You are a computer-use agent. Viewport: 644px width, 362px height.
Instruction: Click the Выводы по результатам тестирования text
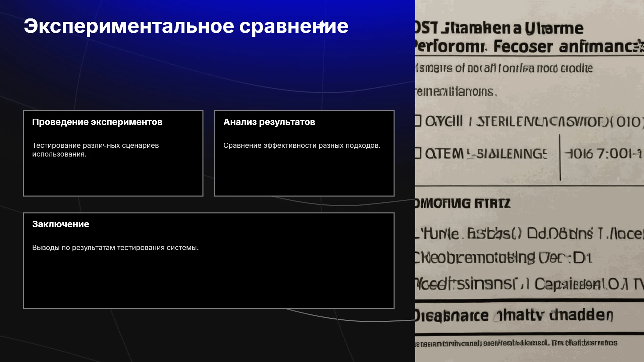(x=115, y=248)
